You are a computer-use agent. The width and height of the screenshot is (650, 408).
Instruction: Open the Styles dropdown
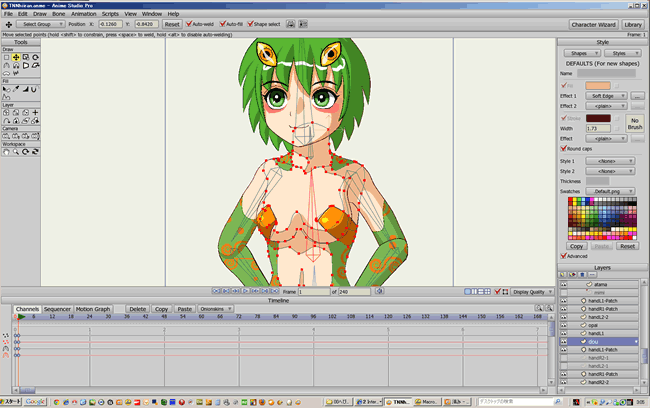click(623, 53)
